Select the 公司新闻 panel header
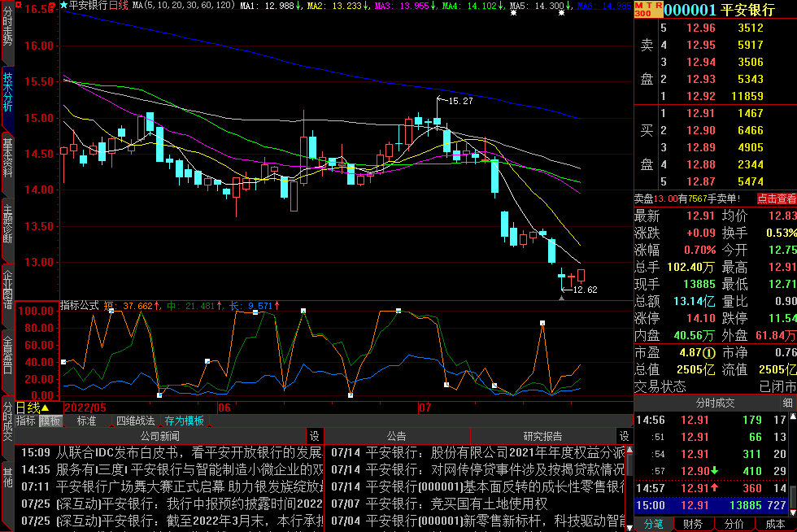 pos(160,436)
